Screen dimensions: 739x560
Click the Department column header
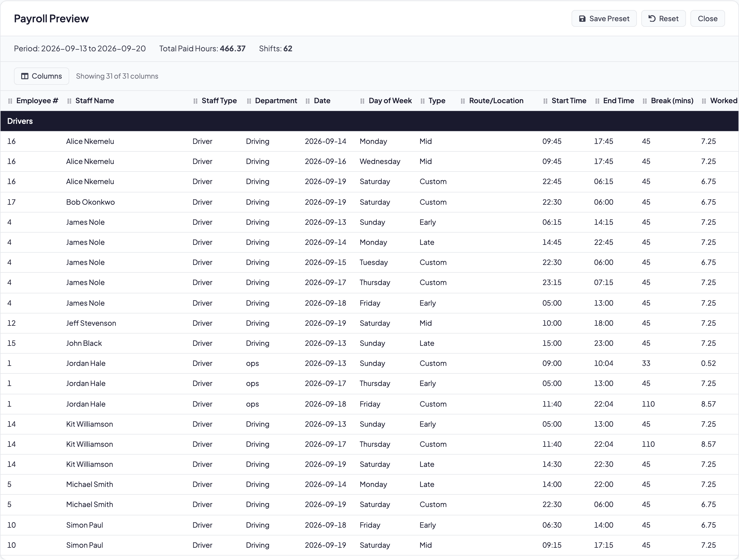coord(276,101)
